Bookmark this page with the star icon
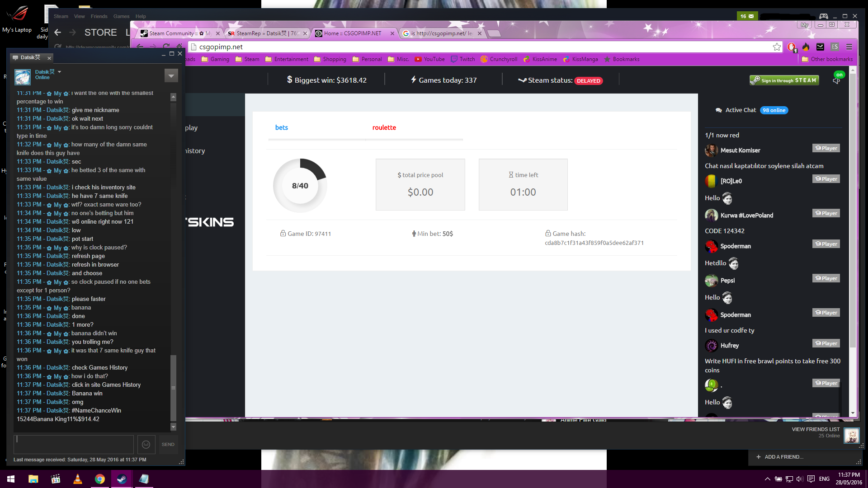This screenshot has width=868, height=488. 777,47
